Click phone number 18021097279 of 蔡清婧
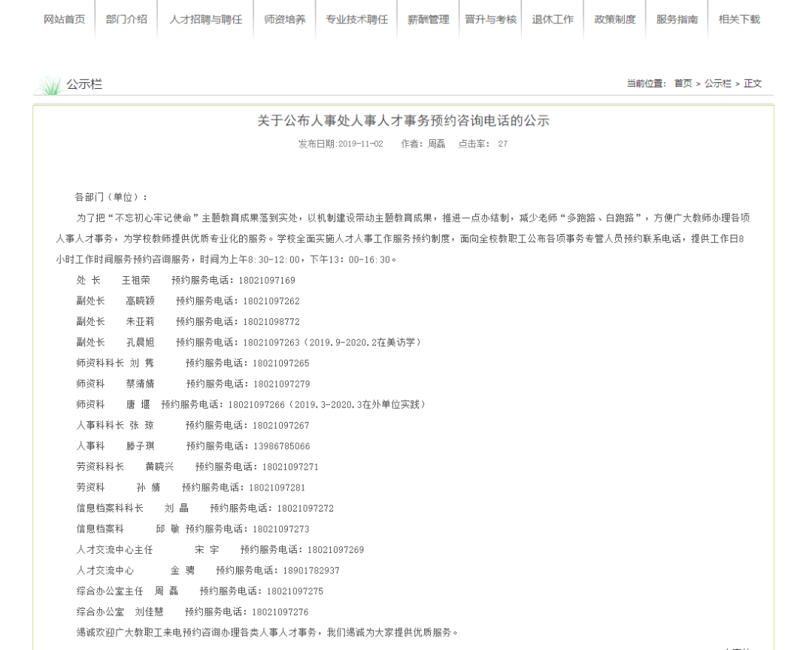The height and width of the screenshot is (650, 812). (x=282, y=384)
